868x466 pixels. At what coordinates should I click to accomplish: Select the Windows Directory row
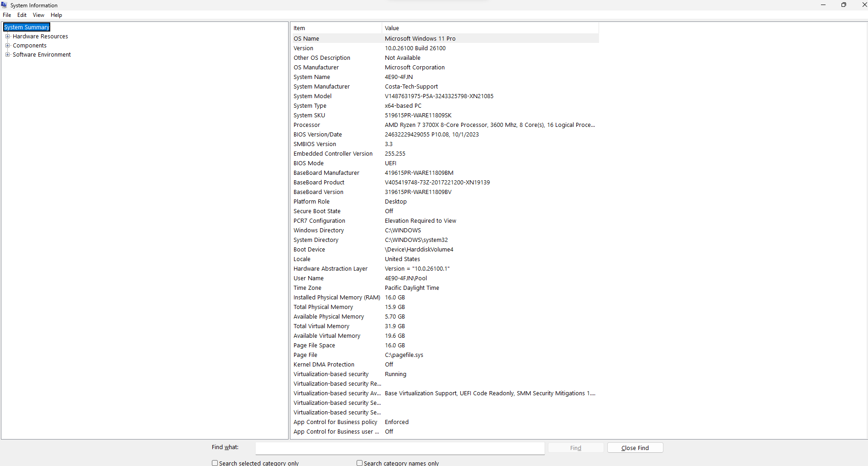(x=445, y=230)
